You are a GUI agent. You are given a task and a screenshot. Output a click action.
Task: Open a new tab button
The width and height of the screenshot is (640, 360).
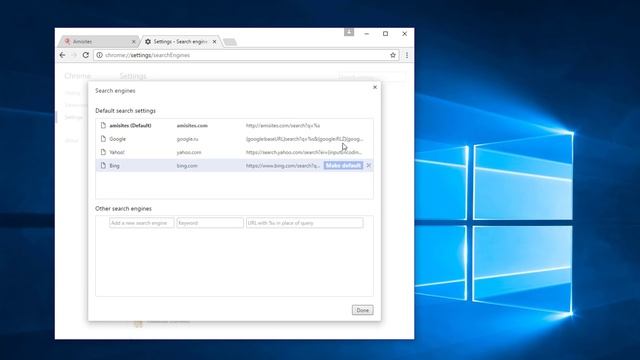(x=230, y=42)
